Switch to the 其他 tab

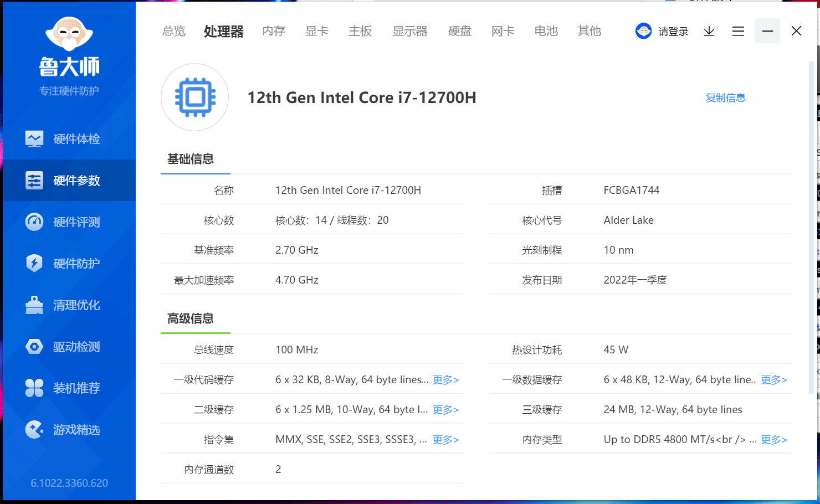590,31
